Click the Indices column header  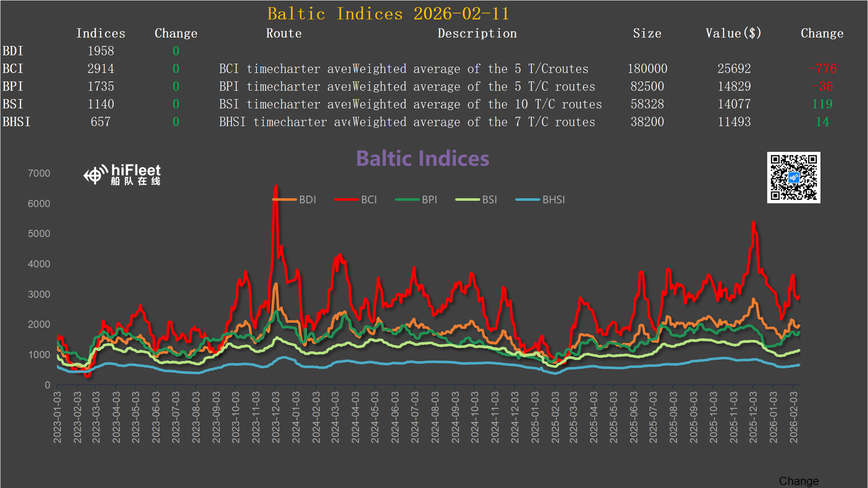click(100, 33)
